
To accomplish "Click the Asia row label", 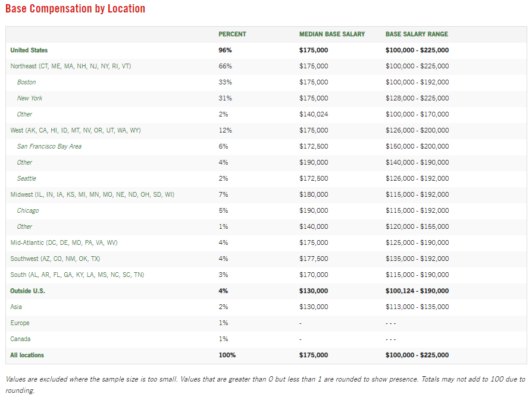I will tap(16, 307).
